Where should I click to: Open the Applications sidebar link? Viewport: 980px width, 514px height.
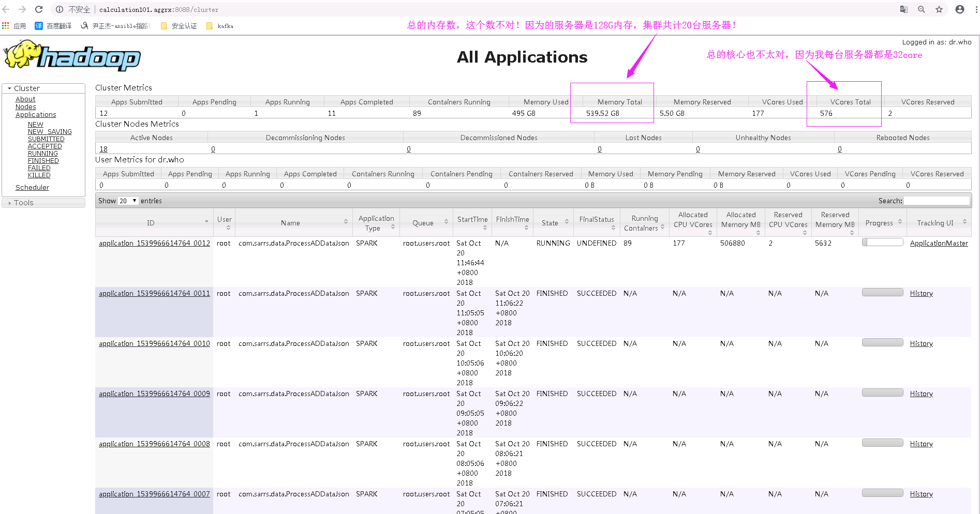click(x=36, y=115)
